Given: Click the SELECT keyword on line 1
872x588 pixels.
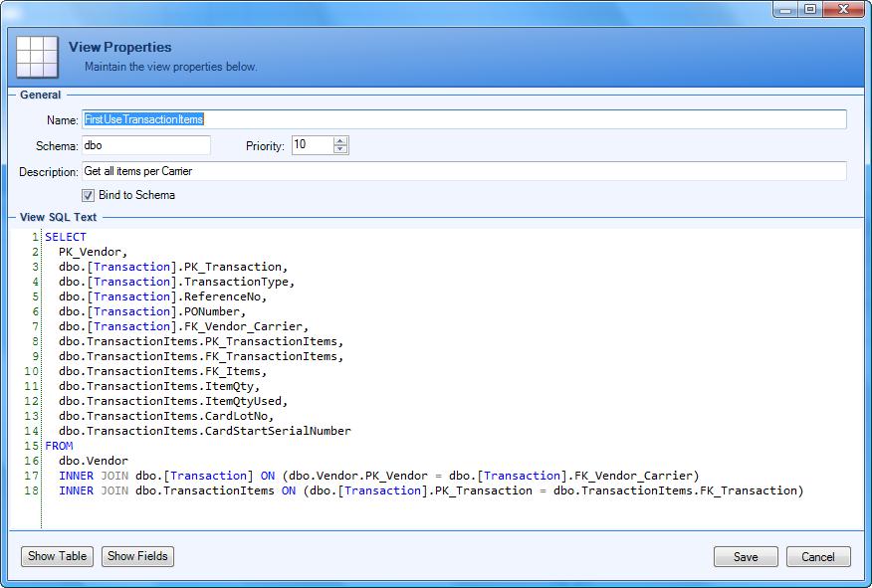Looking at the screenshot, I should (x=66, y=238).
